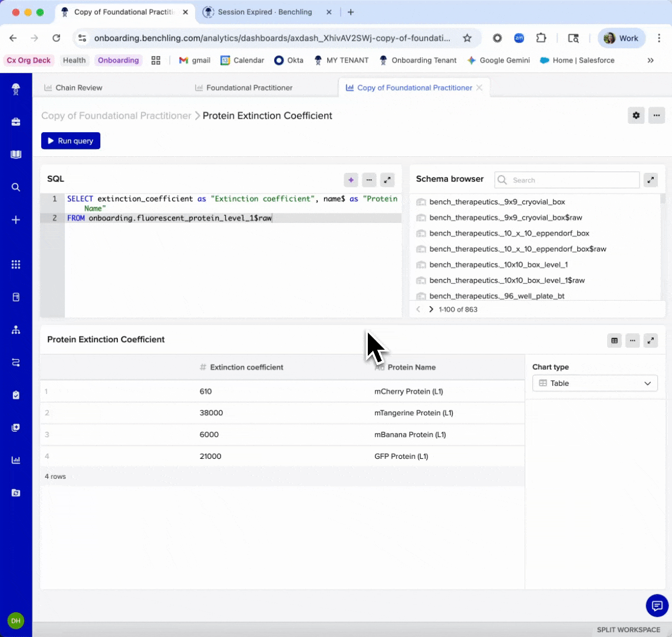This screenshot has width=672, height=637.
Task: Open the SQL panel more options menu
Action: point(369,180)
